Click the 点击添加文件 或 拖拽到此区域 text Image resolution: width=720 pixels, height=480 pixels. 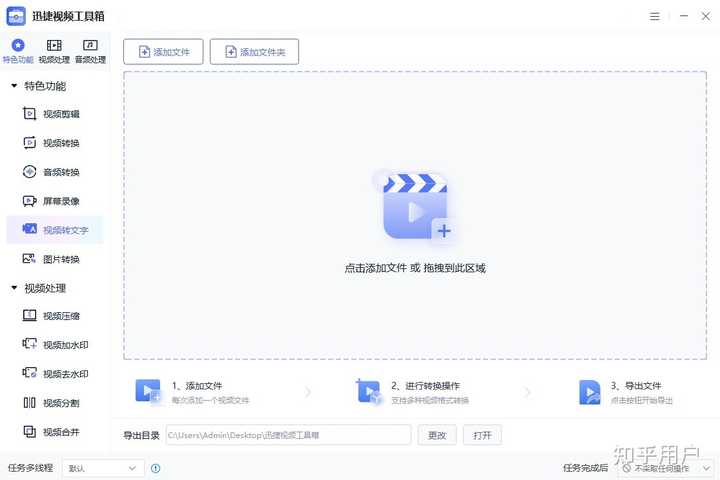tap(415, 268)
